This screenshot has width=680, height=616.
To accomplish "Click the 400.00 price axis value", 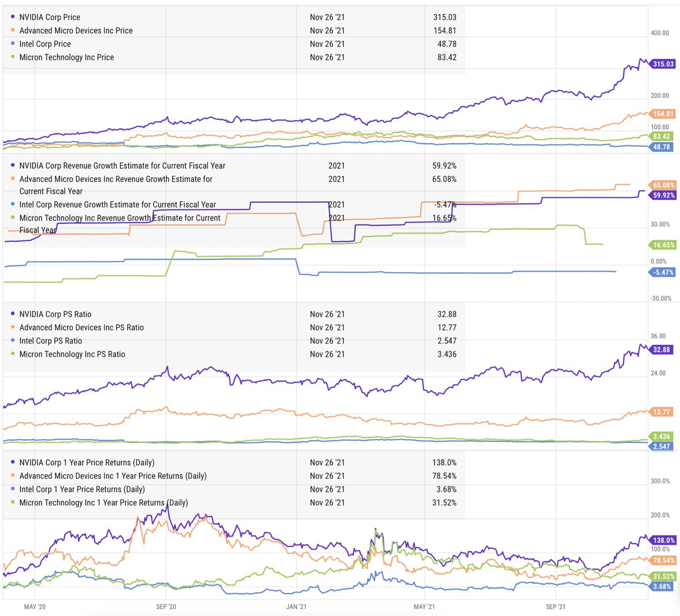I will click(x=660, y=33).
